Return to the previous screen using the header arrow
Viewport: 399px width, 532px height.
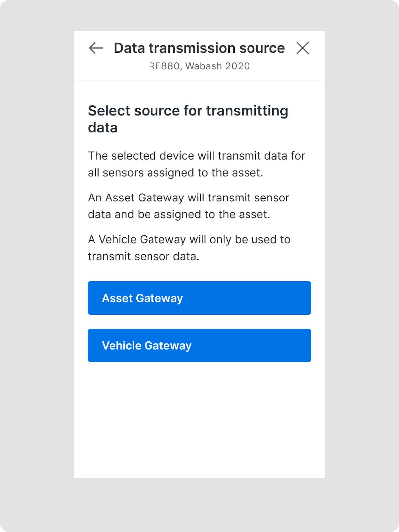[96, 48]
